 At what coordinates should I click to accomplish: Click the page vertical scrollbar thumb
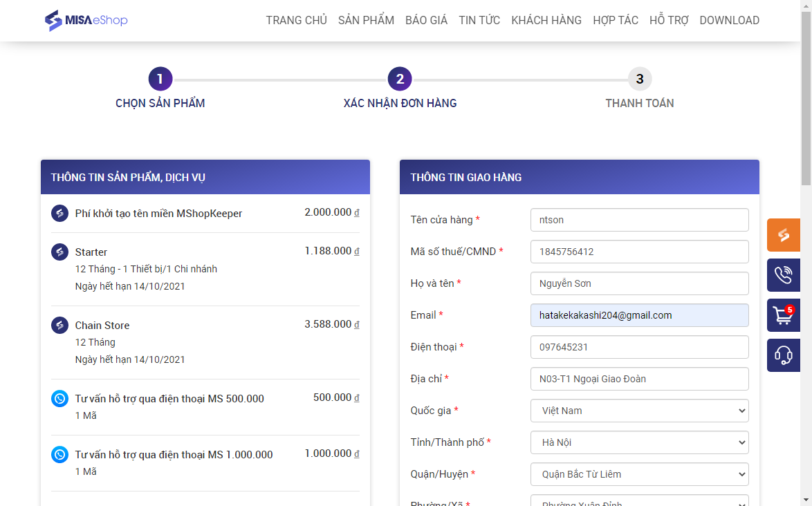806,98
